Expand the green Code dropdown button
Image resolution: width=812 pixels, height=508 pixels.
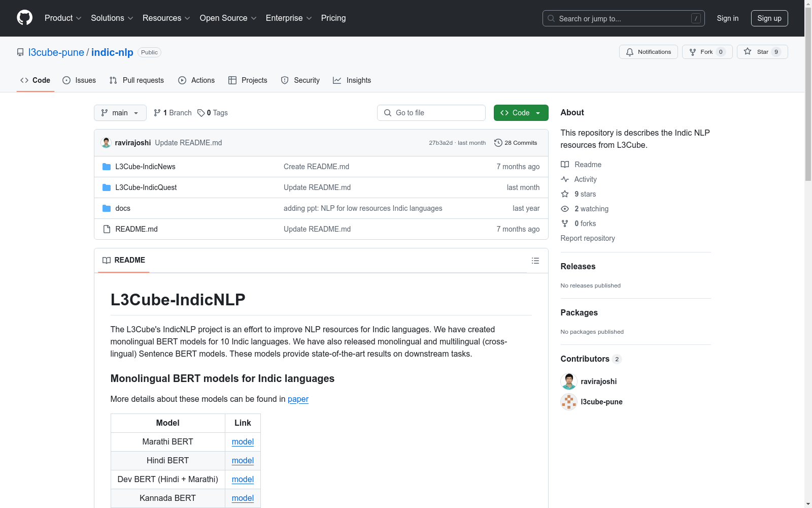(x=521, y=113)
